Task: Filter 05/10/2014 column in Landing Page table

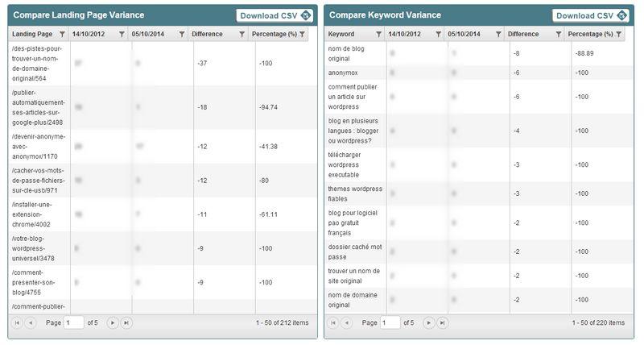Action: tap(182, 34)
